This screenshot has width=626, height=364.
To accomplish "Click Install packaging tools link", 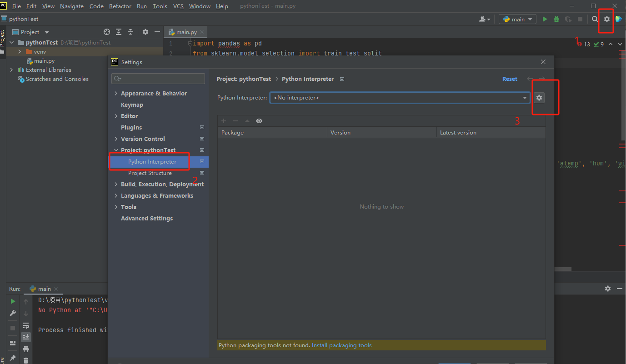I will (x=341, y=345).
